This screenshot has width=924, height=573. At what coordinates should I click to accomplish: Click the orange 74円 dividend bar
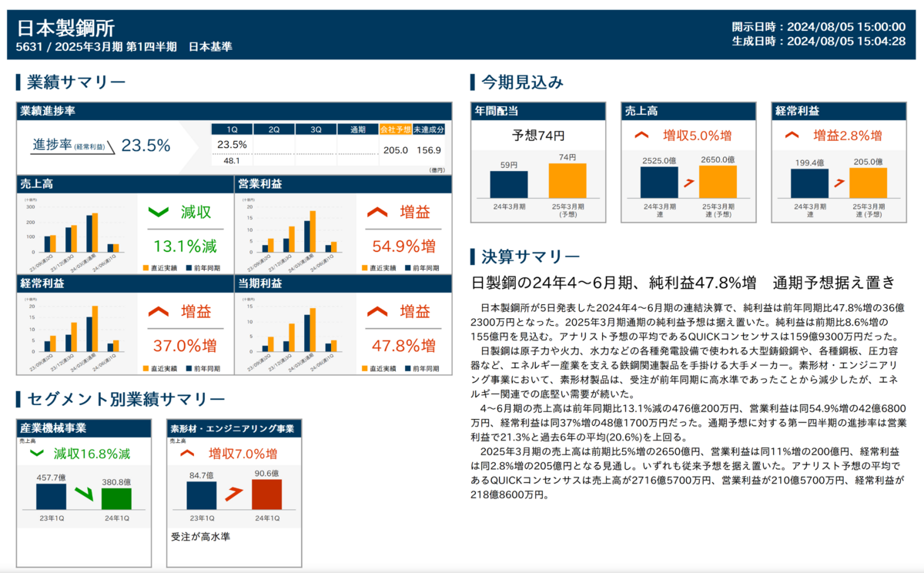point(568,180)
